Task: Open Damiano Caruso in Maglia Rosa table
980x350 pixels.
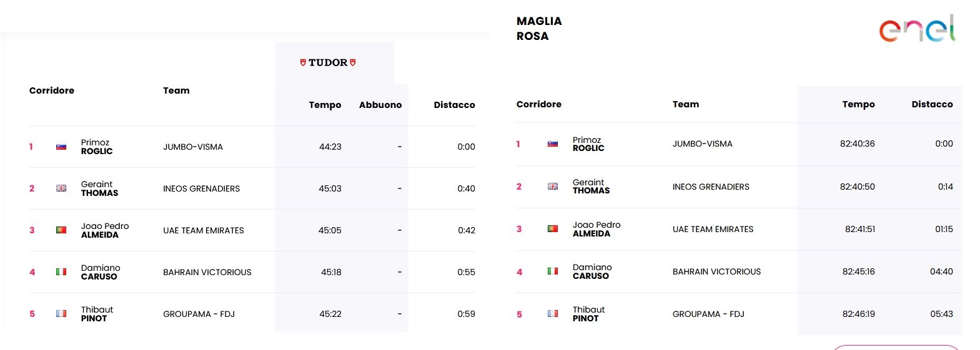Action: (591, 271)
